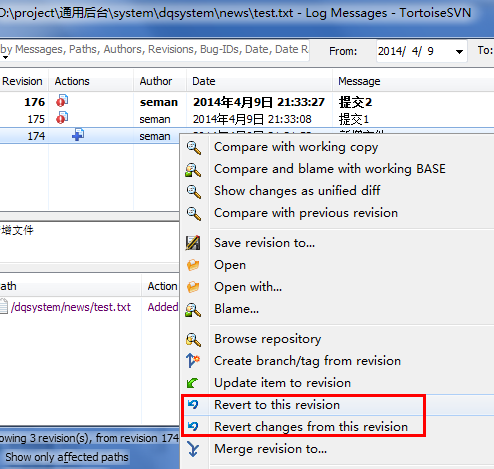
Task: Click message 提交1
Action: [354, 119]
